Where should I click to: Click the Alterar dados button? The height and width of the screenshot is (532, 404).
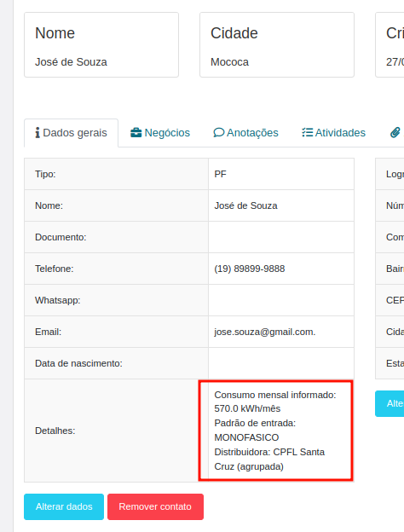(64, 506)
